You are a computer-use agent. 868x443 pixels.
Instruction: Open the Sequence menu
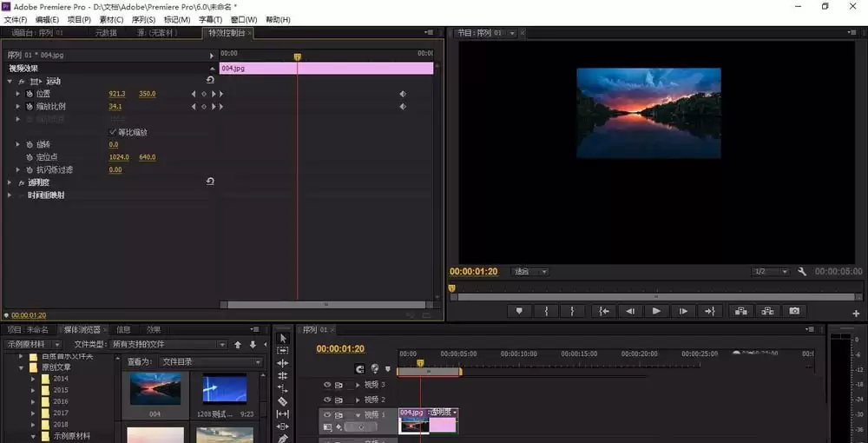[143, 20]
